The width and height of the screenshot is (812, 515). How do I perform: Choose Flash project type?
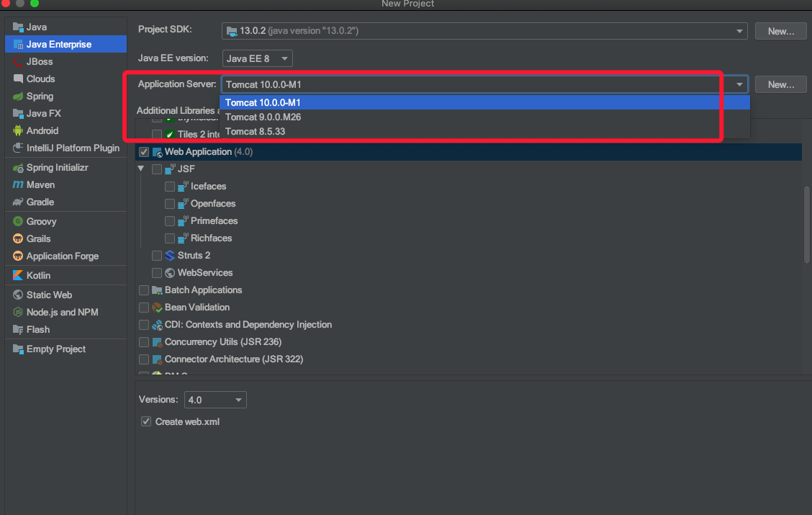(x=66, y=329)
